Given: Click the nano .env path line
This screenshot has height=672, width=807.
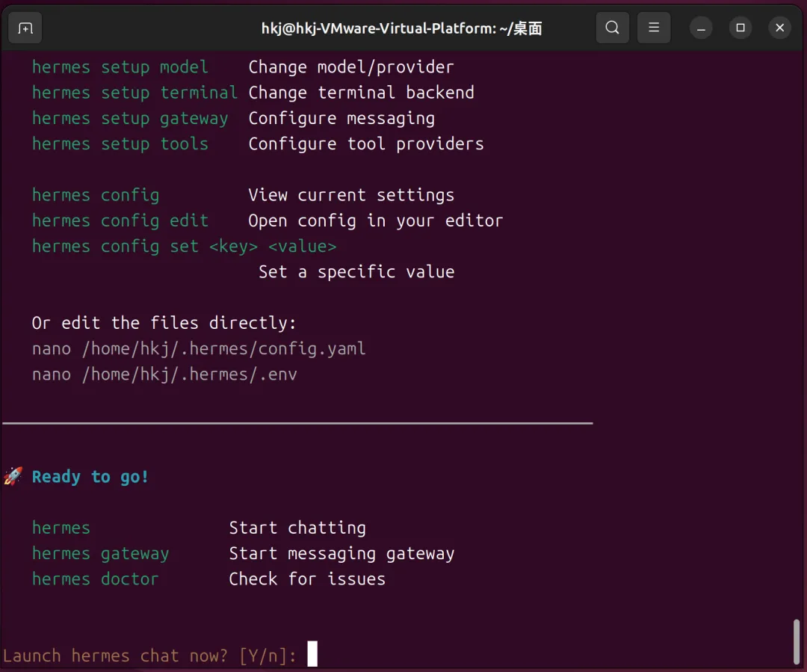Looking at the screenshot, I should 164,374.
